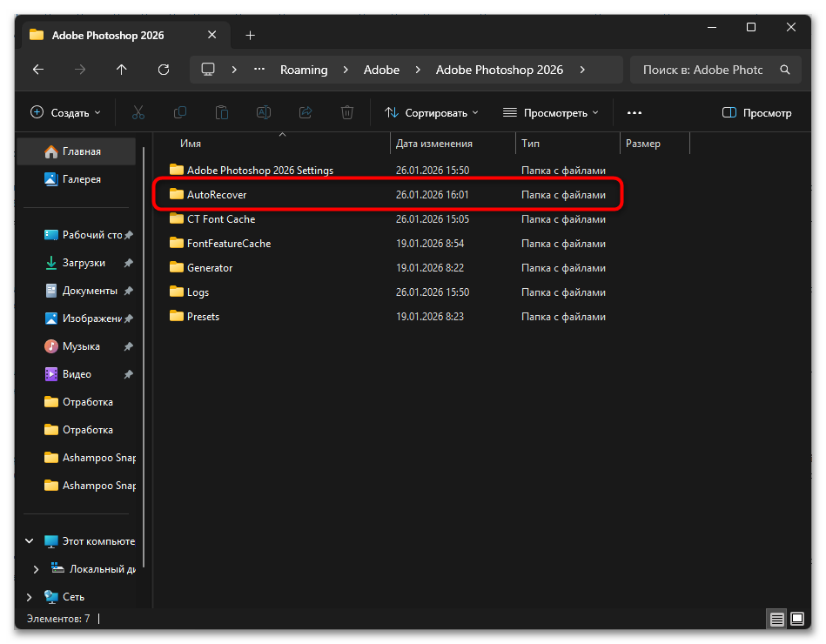The width and height of the screenshot is (826, 644).
Task: Expand the Network tree node
Action: click(x=29, y=597)
